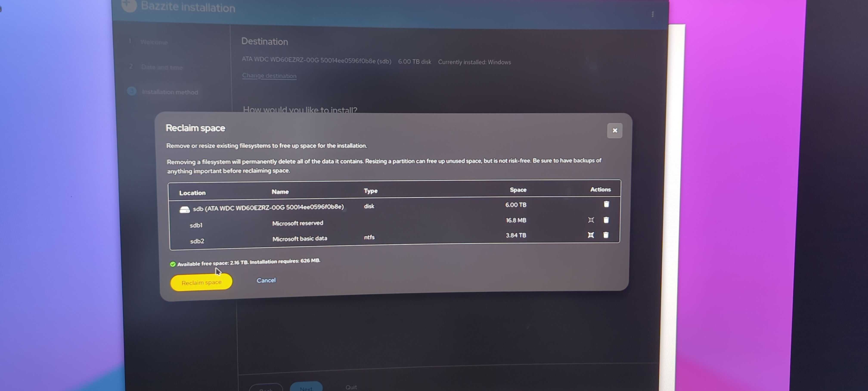Go to the Date and time step
Viewport: 868px width, 391px height.
coord(162,67)
